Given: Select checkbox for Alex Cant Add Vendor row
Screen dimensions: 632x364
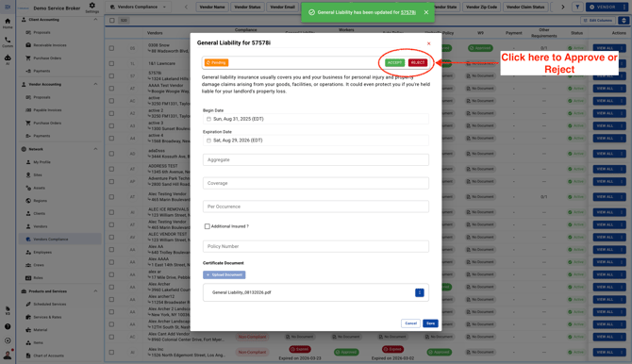Looking at the screenshot, I should [111, 337].
